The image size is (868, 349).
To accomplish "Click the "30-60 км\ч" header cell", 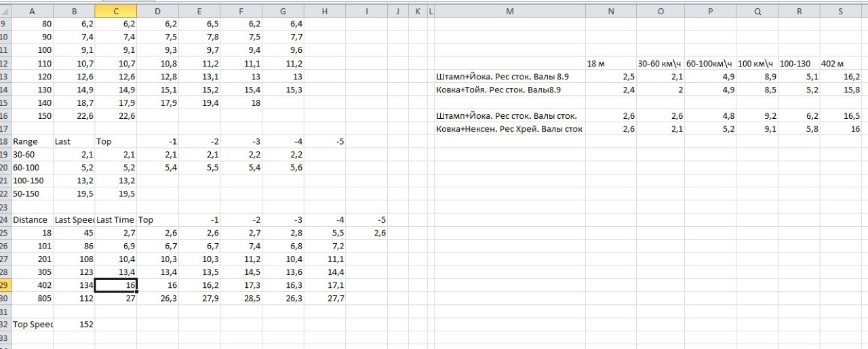I will point(660,63).
